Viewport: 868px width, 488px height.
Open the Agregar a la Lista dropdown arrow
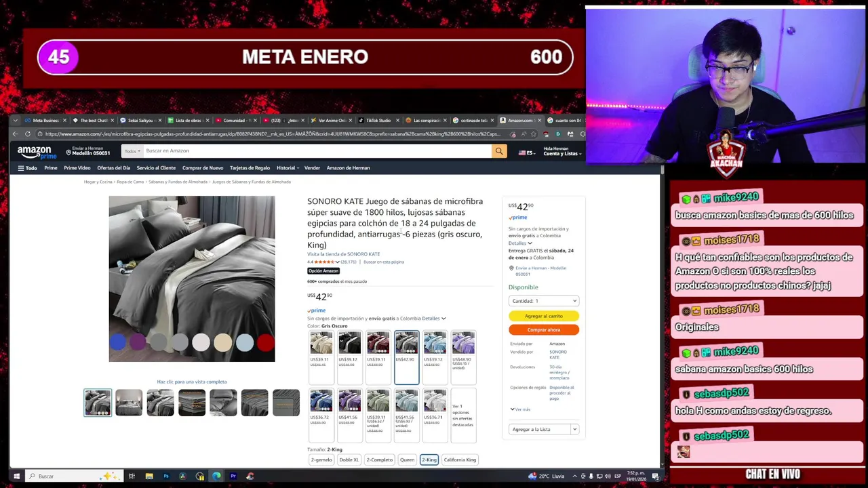pos(574,430)
